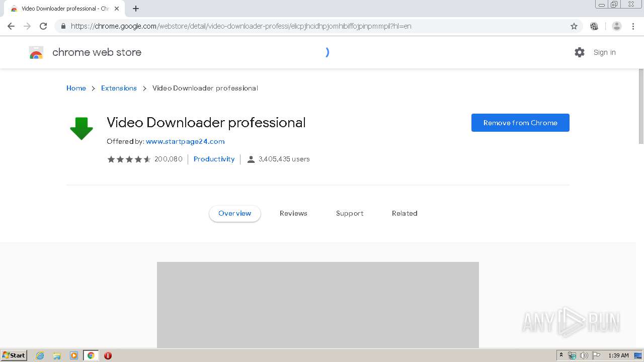The width and height of the screenshot is (644, 362).
Task: Click the star rating icons
Action: (129, 159)
